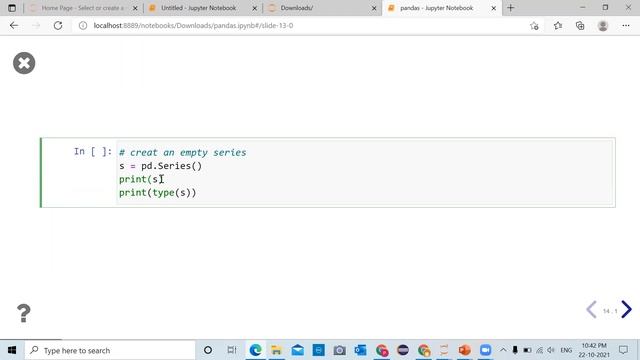This screenshot has width=640, height=360.
Task: Click the taskbar search box
Action: click(111, 350)
